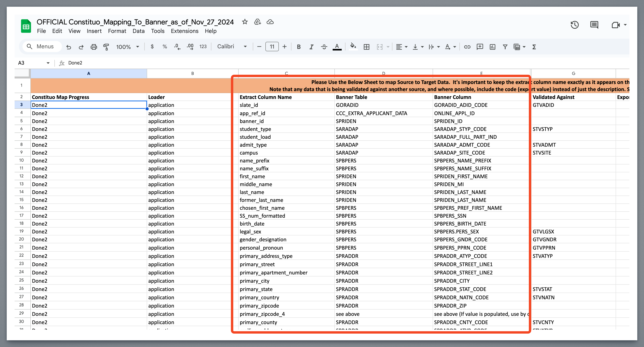The height and width of the screenshot is (347, 644).
Task: Click the create filter icon
Action: click(x=505, y=47)
